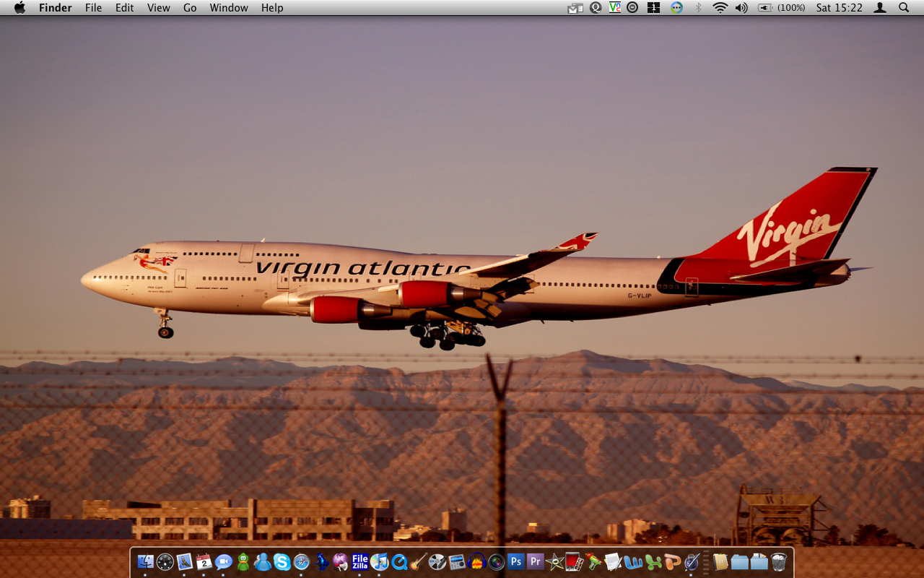Launch Dashboard from the Dock

point(165,561)
